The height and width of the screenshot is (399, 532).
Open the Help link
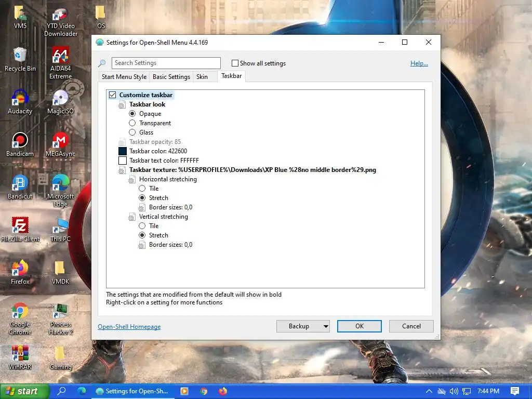pyautogui.click(x=419, y=63)
